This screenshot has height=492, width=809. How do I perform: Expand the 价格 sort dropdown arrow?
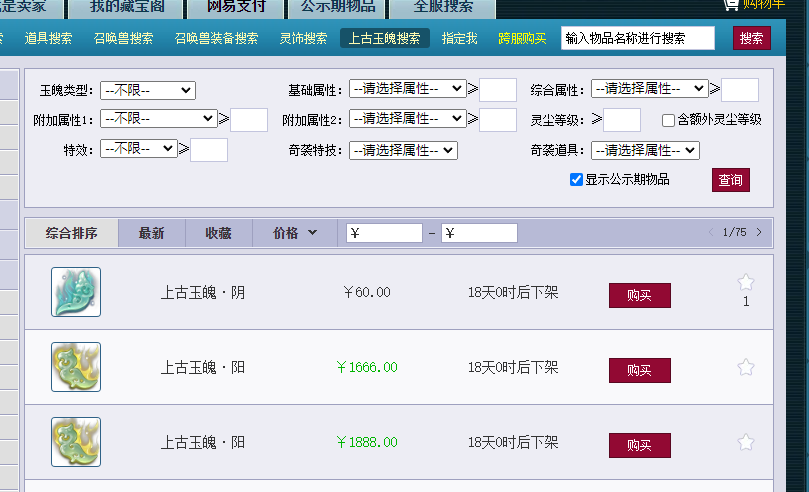(x=313, y=233)
